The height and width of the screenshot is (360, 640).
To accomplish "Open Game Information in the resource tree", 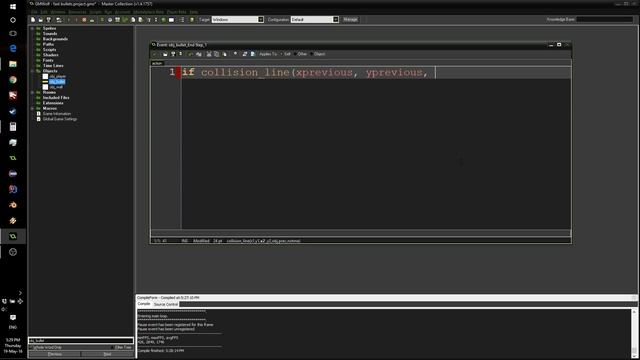I will pyautogui.click(x=57, y=114).
